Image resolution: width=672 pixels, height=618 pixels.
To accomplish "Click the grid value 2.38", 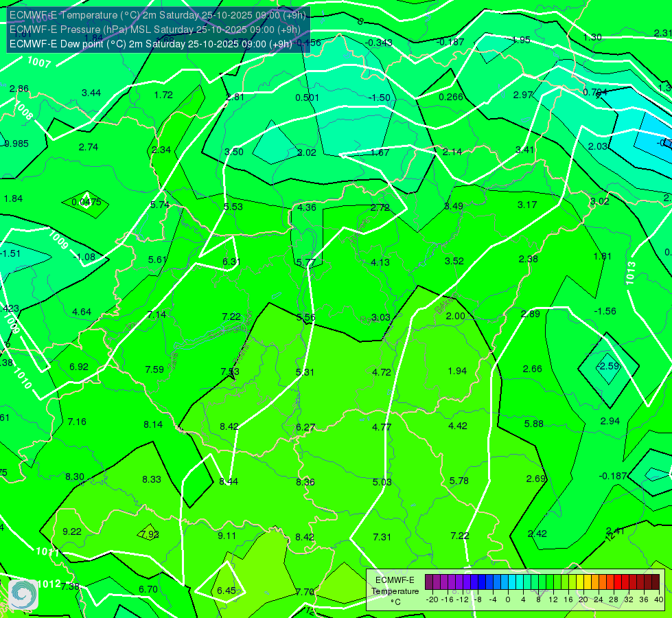I will [528, 259].
